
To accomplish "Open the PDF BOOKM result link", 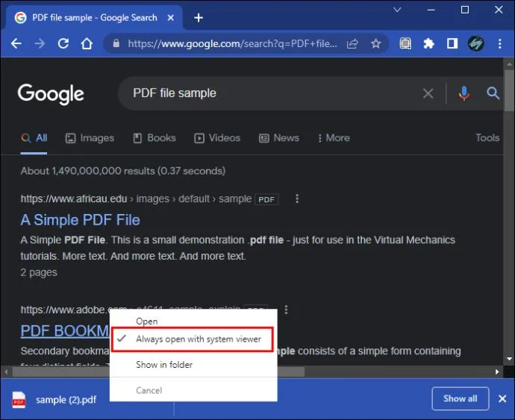I will (x=65, y=331).
